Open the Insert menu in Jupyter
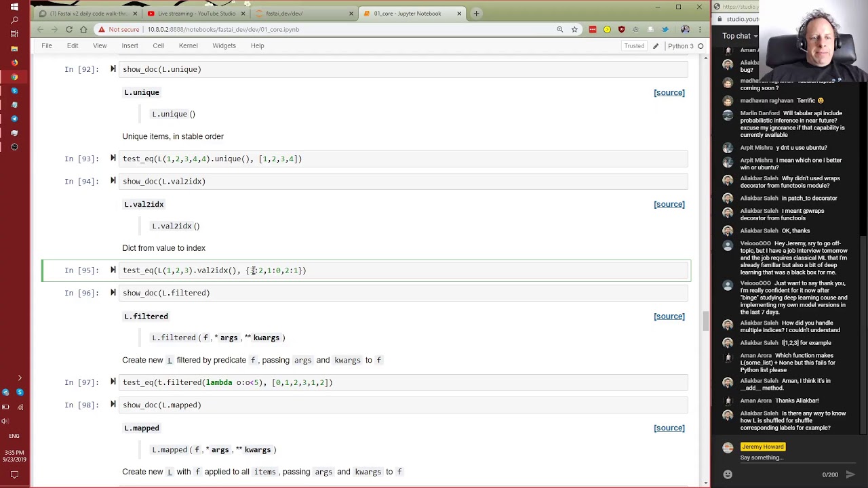This screenshot has width=868, height=488. tap(130, 46)
